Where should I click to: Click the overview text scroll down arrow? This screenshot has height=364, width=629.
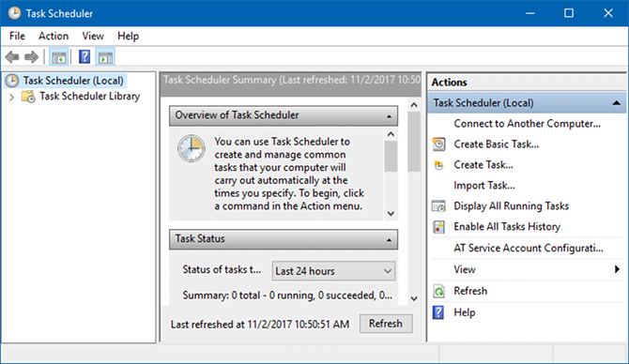pos(391,214)
